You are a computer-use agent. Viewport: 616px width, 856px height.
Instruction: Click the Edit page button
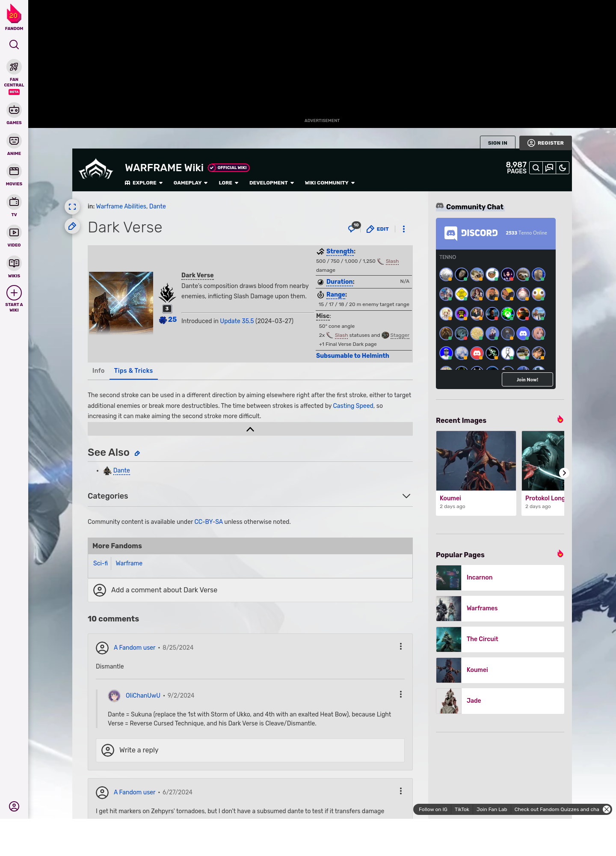378,229
